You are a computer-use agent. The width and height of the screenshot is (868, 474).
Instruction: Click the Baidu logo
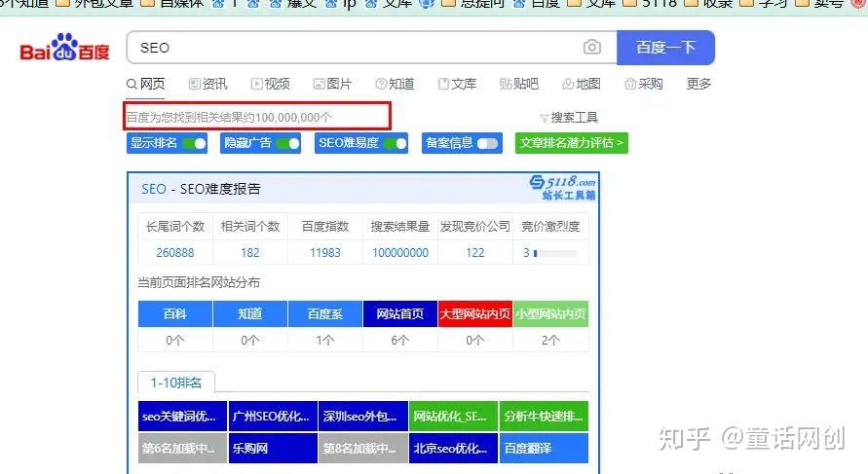click(x=64, y=48)
